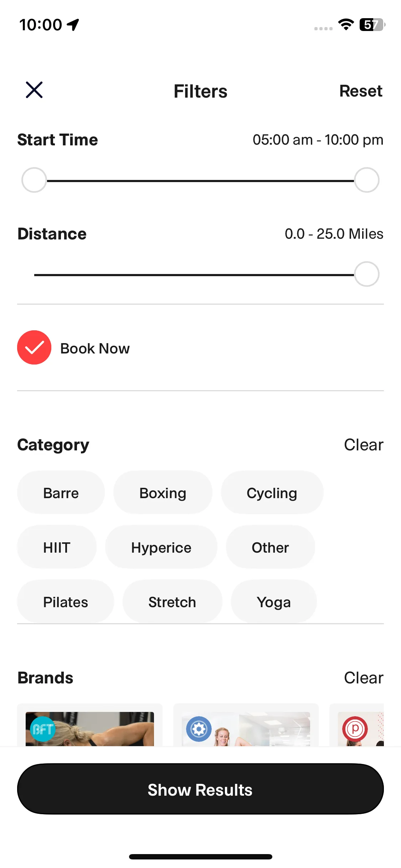Close the Filters screen with X
The image size is (401, 868).
(34, 90)
